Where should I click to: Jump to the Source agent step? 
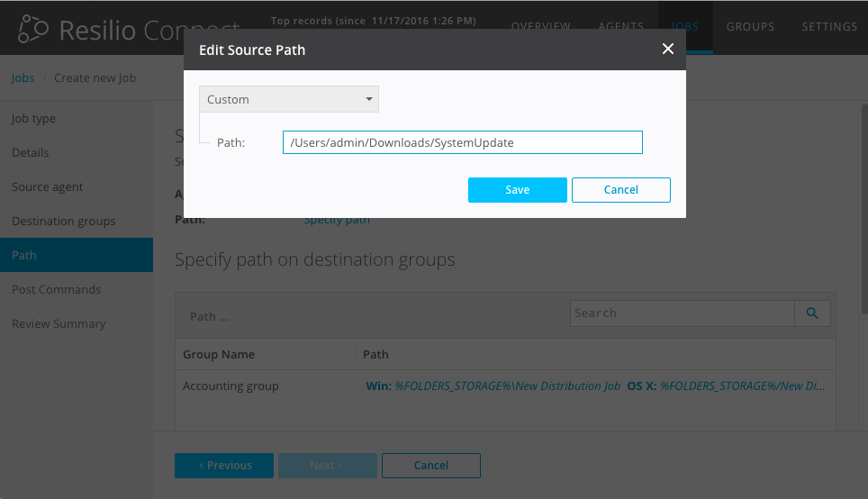click(x=47, y=187)
